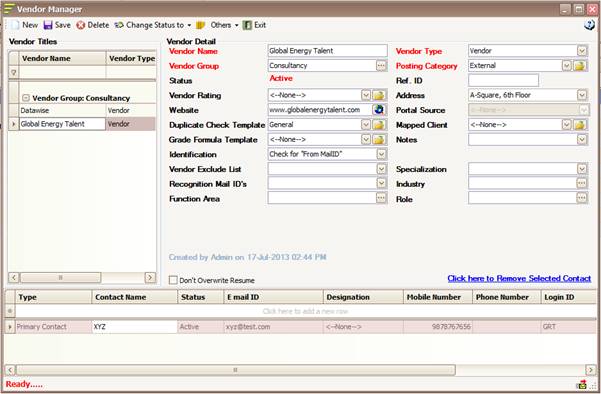This screenshot has height=394, width=601.
Task: Click folder icon beside Posting Category
Action: pos(580,66)
